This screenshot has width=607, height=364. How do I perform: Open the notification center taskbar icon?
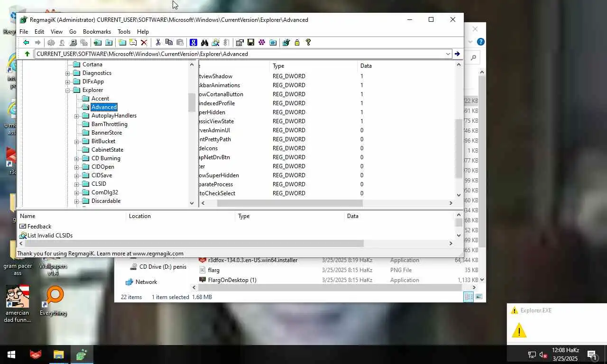point(592,355)
